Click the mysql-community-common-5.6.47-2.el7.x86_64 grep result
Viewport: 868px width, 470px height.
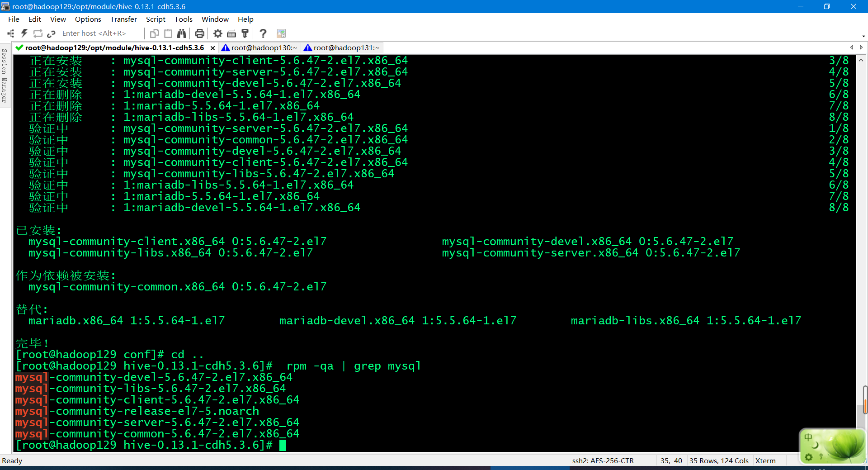point(157,434)
